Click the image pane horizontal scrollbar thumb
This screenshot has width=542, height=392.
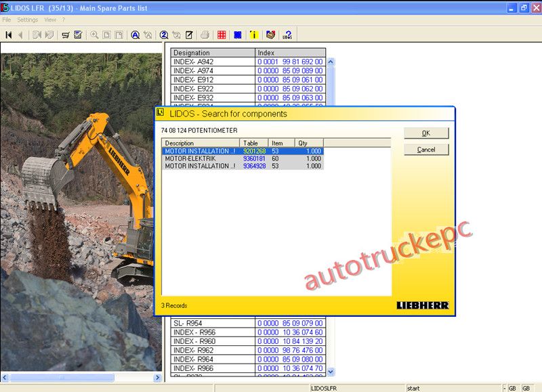62,378
